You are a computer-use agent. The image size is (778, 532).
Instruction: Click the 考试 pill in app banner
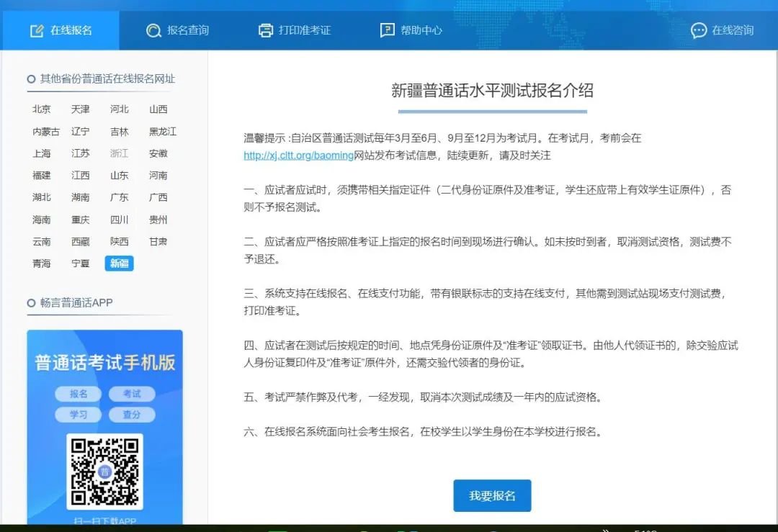[132, 394]
